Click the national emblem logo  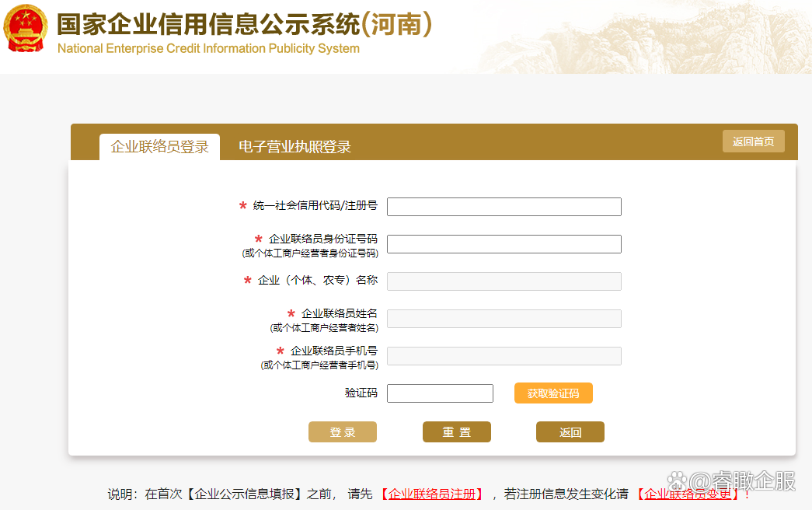[x=26, y=28]
